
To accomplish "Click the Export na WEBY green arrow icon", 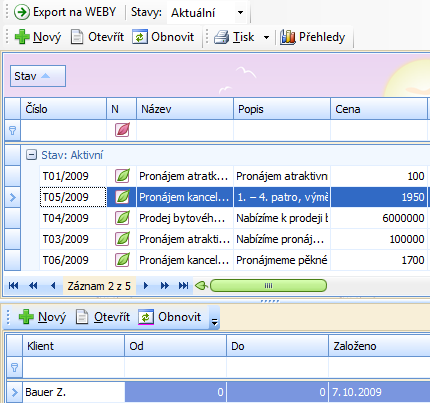I will [22, 12].
